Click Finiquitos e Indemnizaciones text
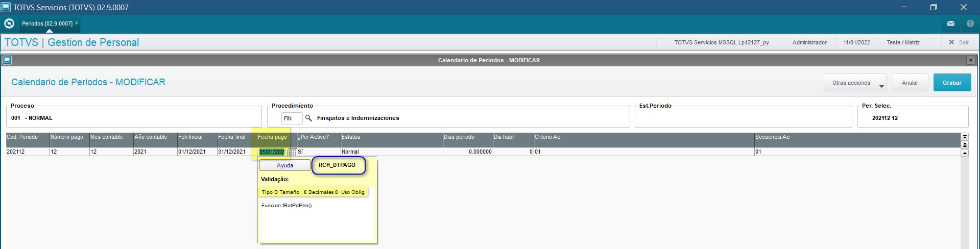The height and width of the screenshot is (249, 980). [358, 118]
